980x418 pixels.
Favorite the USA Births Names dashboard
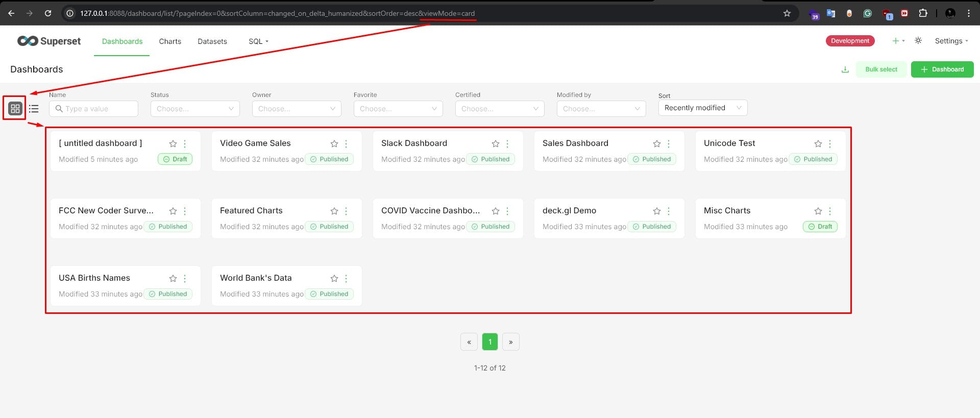click(x=173, y=279)
